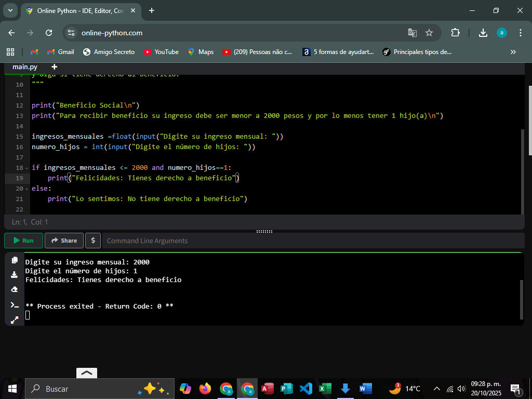Show hidden system tray icons
Screen dimensions: 532x399
tap(436, 389)
